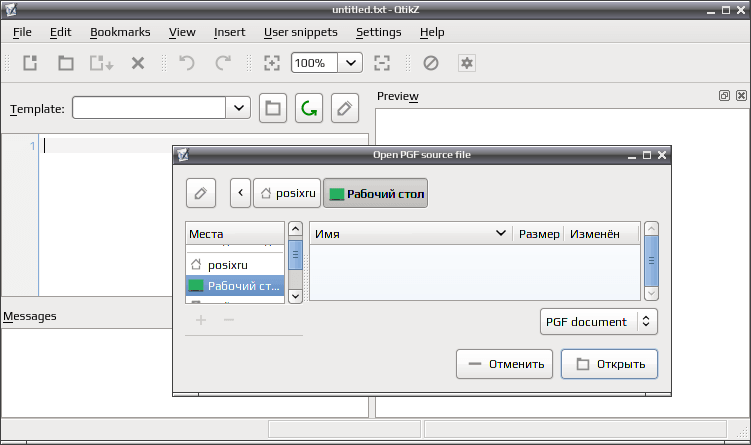Click the Открыть open button

coord(609,364)
